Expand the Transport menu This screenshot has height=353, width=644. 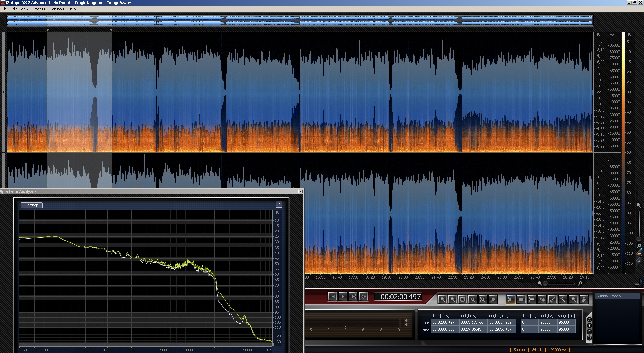point(56,9)
